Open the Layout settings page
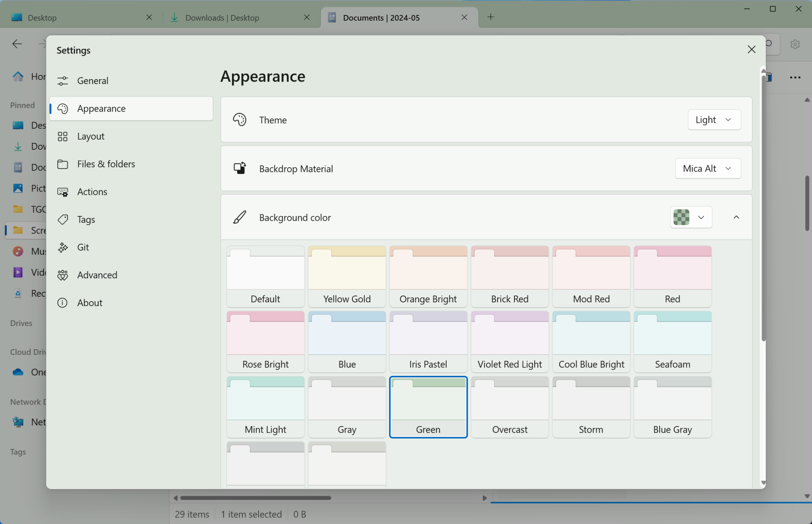 tap(131, 136)
